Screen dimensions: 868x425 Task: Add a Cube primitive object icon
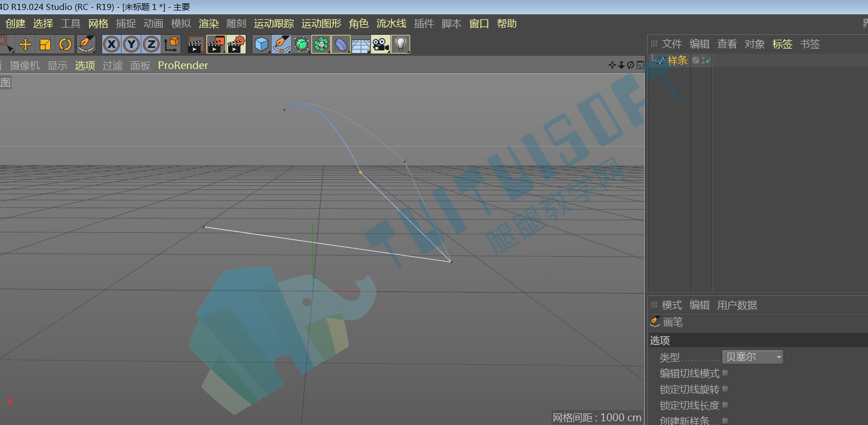pyautogui.click(x=262, y=44)
